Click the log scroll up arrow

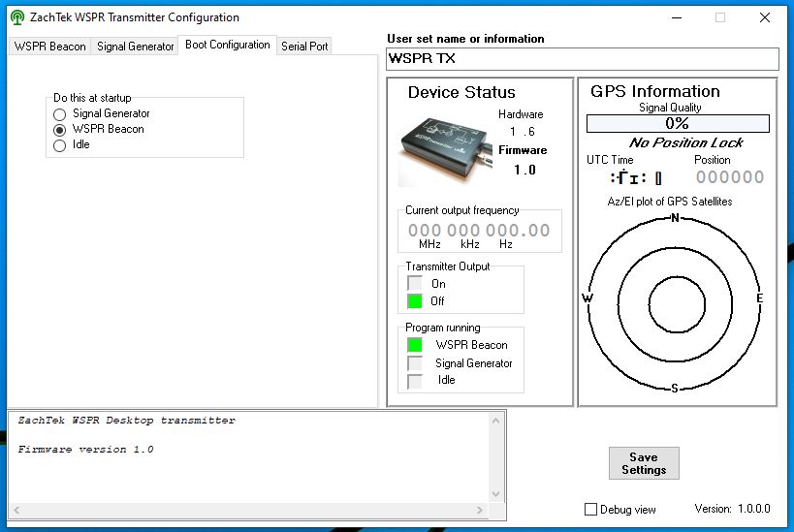point(495,421)
